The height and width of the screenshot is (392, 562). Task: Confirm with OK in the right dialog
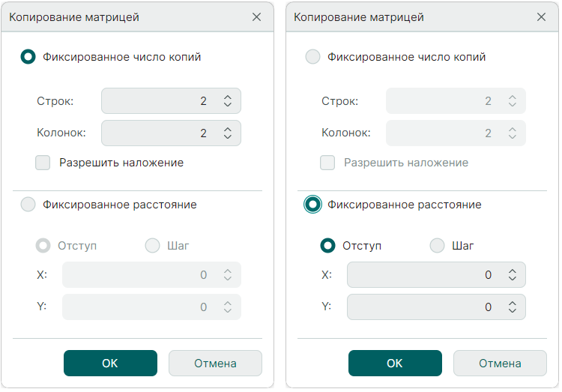[x=395, y=364]
